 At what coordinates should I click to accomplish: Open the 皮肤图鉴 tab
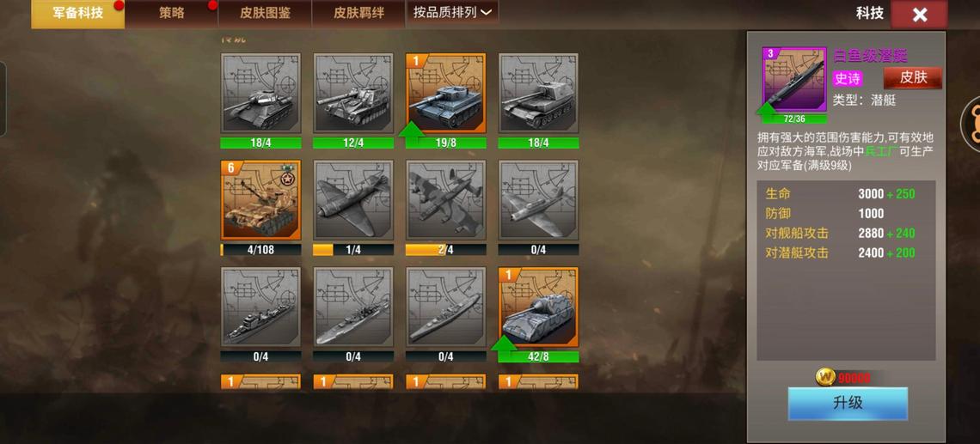tap(265, 13)
